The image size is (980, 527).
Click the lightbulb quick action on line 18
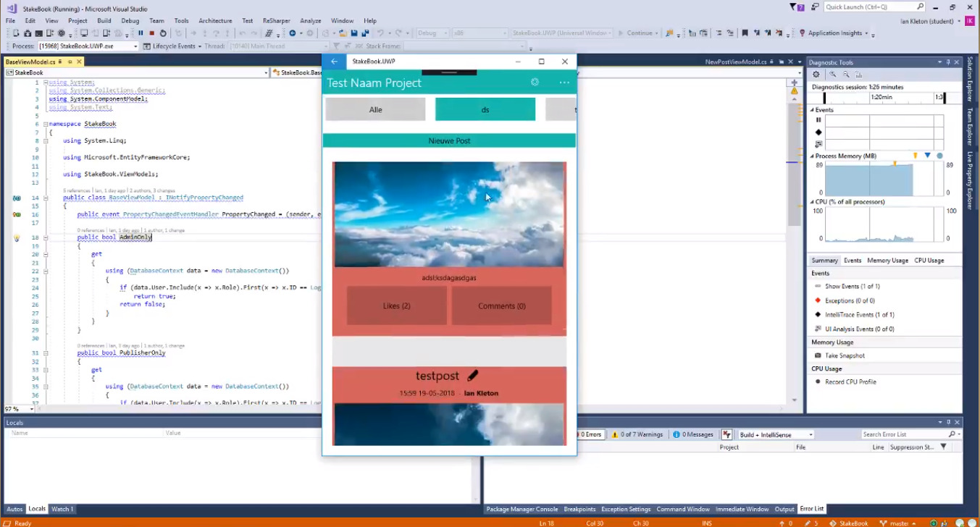(17, 238)
